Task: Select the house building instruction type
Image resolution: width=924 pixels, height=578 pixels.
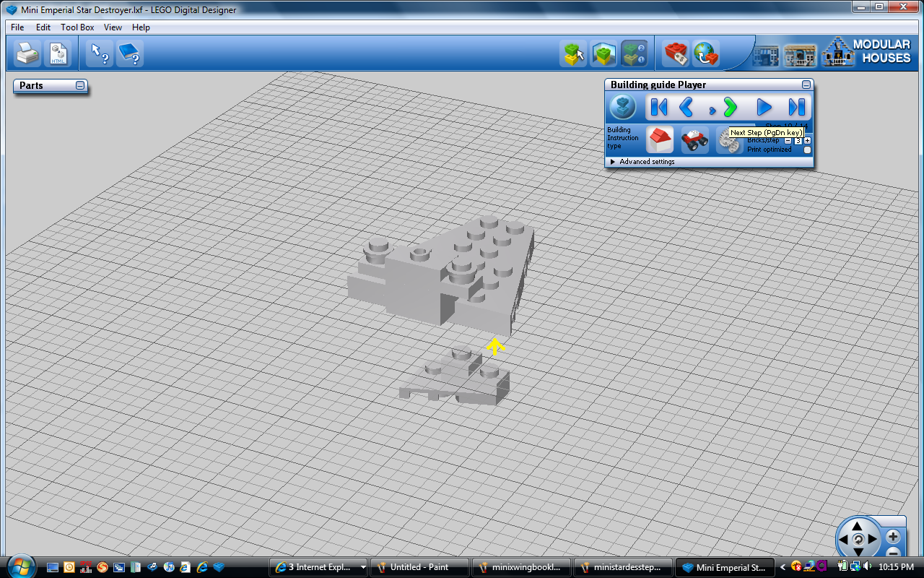Action: coord(659,139)
